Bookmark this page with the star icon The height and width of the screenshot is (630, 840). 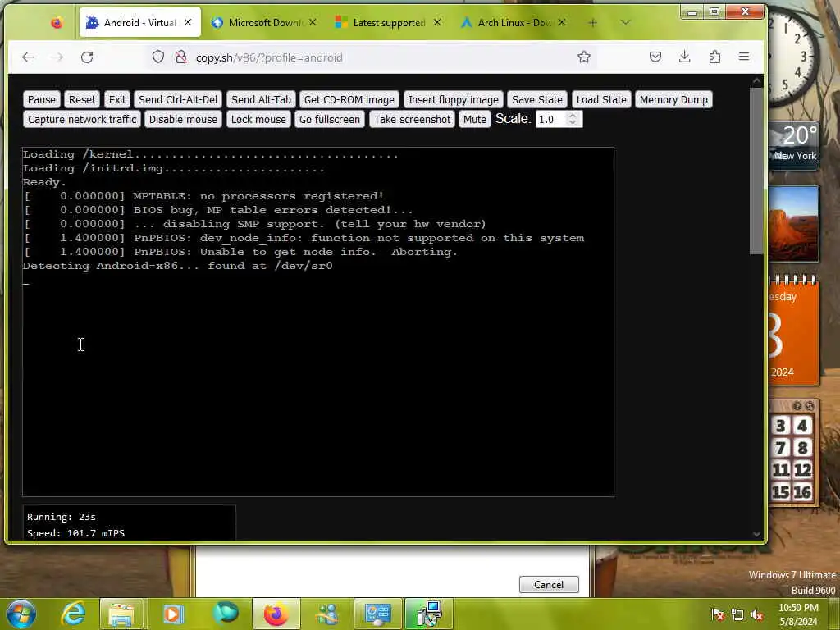point(584,57)
